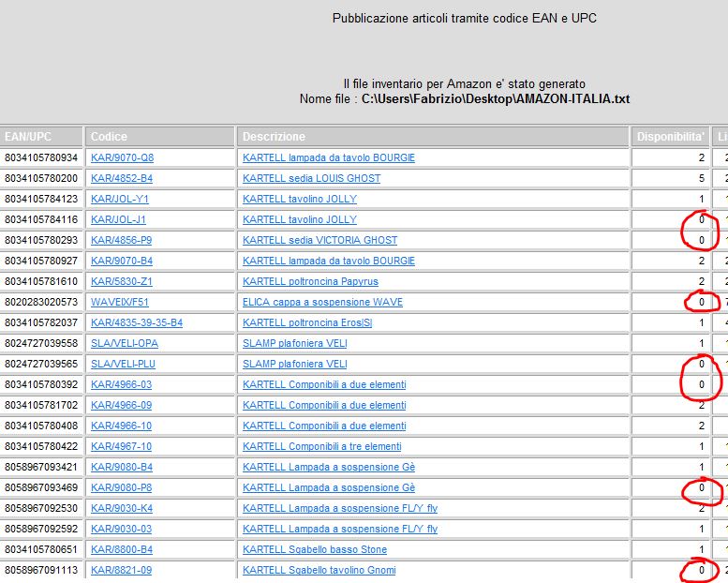Open Componibili a due elementi for KAR/4966-09
The image size is (728, 583).
324,405
